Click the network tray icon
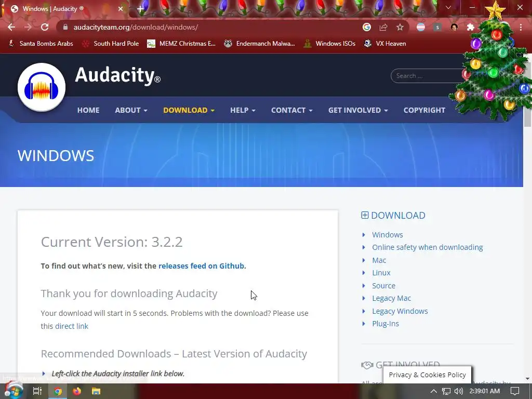 point(446,391)
